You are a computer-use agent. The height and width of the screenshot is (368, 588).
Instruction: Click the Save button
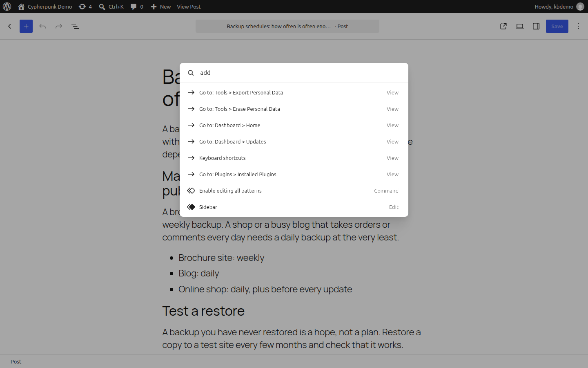click(557, 26)
